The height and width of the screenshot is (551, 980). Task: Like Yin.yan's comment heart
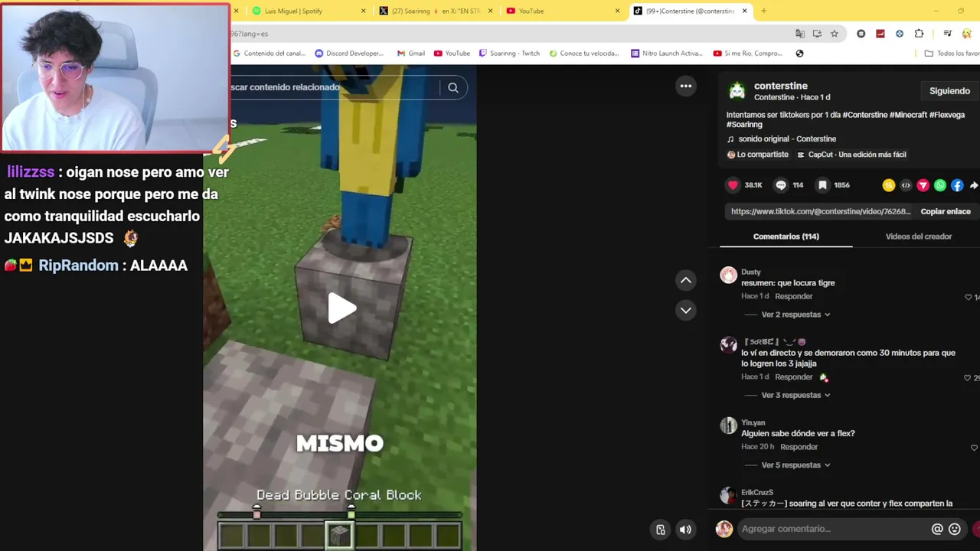point(974,448)
